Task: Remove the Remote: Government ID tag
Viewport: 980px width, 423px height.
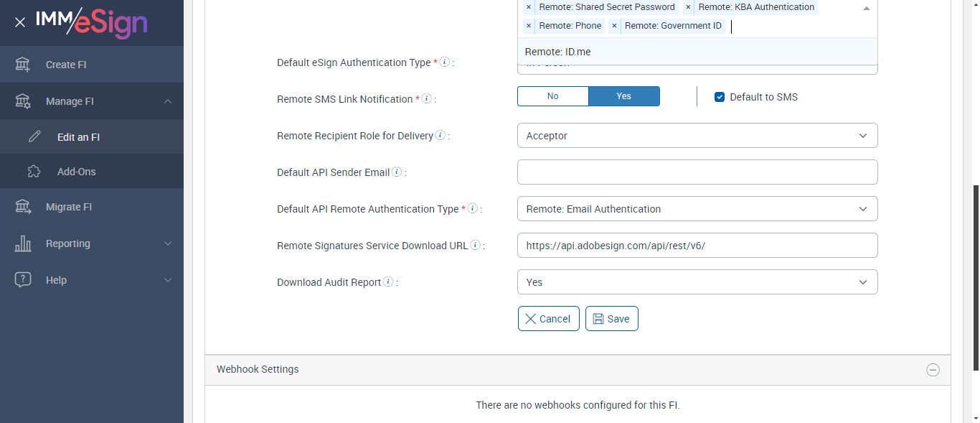Action: tap(614, 26)
